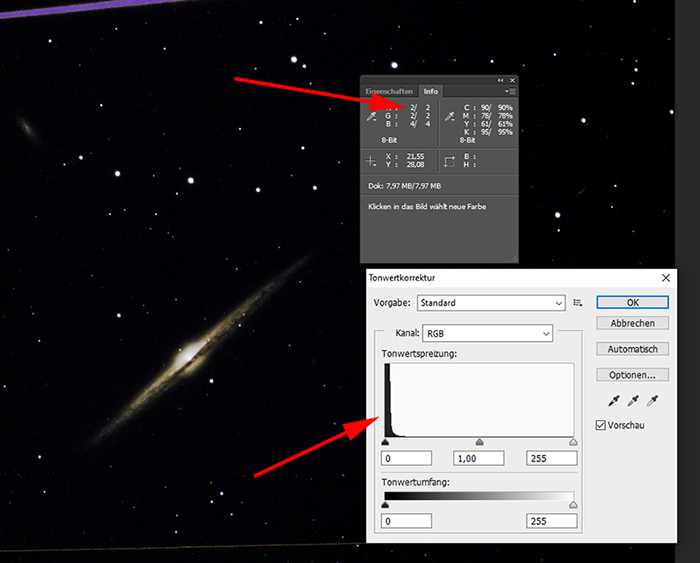Image resolution: width=700 pixels, height=563 pixels.
Task: Click the Automatisch button
Action: pyautogui.click(x=633, y=349)
